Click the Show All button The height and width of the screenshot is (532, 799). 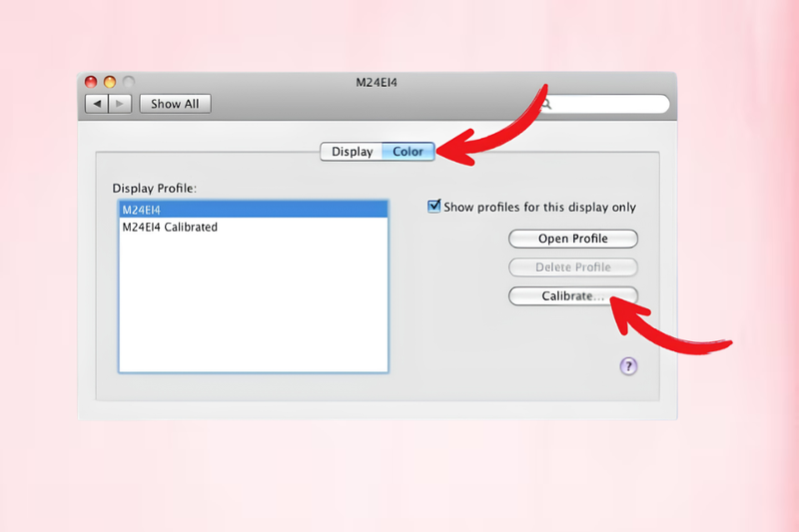(x=175, y=104)
